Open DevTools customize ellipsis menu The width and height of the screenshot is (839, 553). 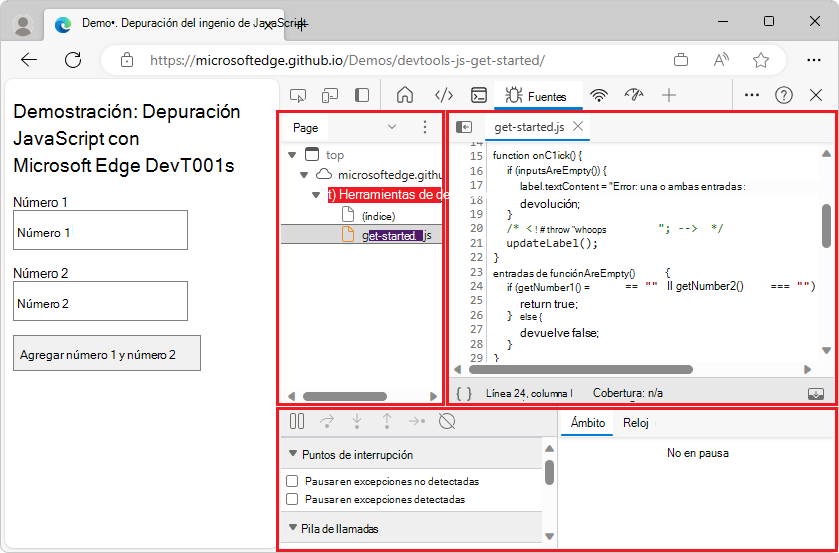pos(752,95)
